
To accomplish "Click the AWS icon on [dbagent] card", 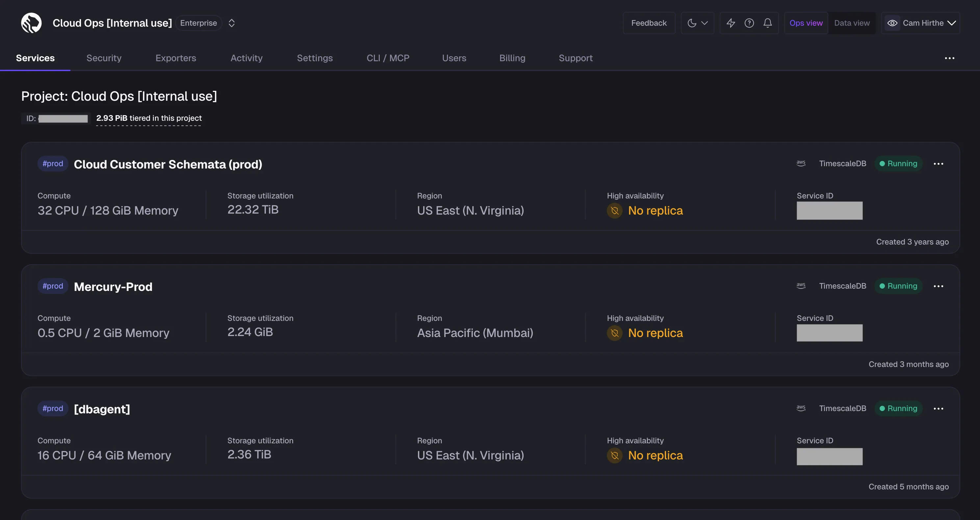I will 801,408.
